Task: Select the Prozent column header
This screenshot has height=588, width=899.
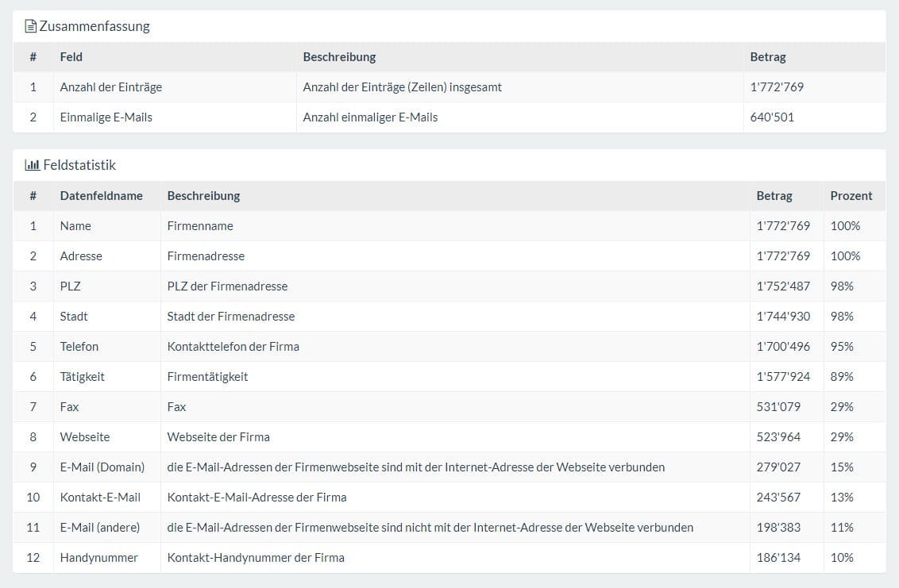Action: click(851, 195)
